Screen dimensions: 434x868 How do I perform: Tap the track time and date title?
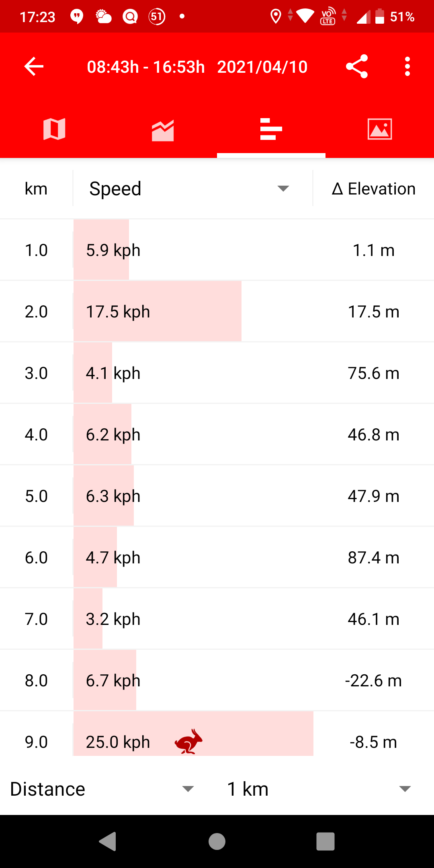[x=197, y=67]
